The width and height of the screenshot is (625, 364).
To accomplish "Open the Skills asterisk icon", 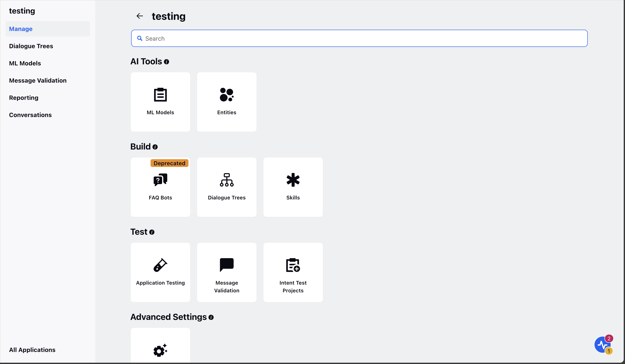I will click(293, 180).
